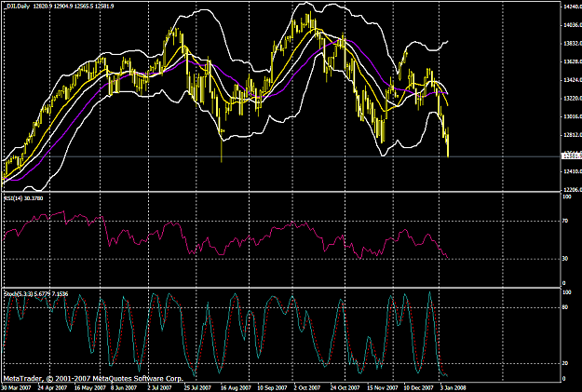Select the 12410.0 price axis label
The width and height of the screenshot is (582, 392).
pyautogui.click(x=573, y=171)
